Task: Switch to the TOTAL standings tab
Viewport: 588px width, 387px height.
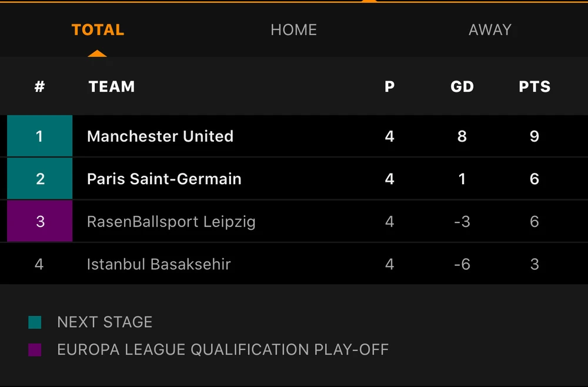Action: click(x=98, y=30)
